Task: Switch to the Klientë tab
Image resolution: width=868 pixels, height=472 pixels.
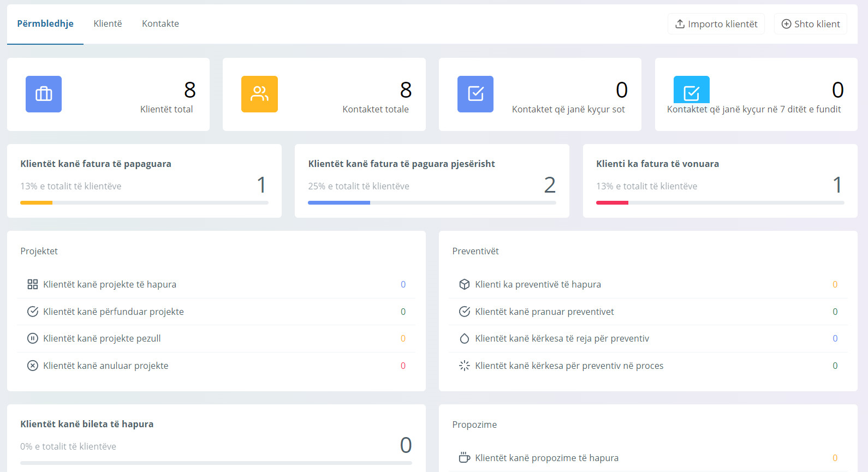Action: (x=108, y=23)
